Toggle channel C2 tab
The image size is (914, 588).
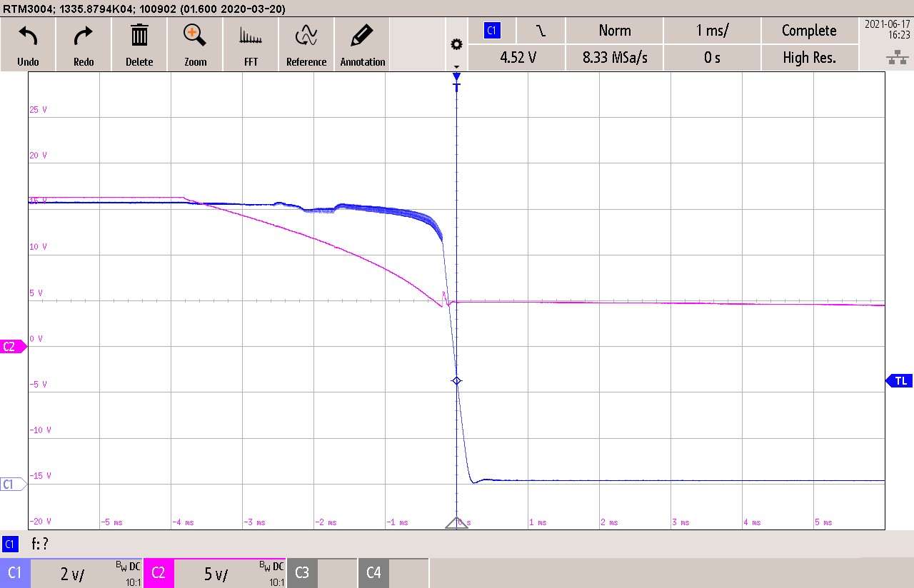pyautogui.click(x=159, y=573)
